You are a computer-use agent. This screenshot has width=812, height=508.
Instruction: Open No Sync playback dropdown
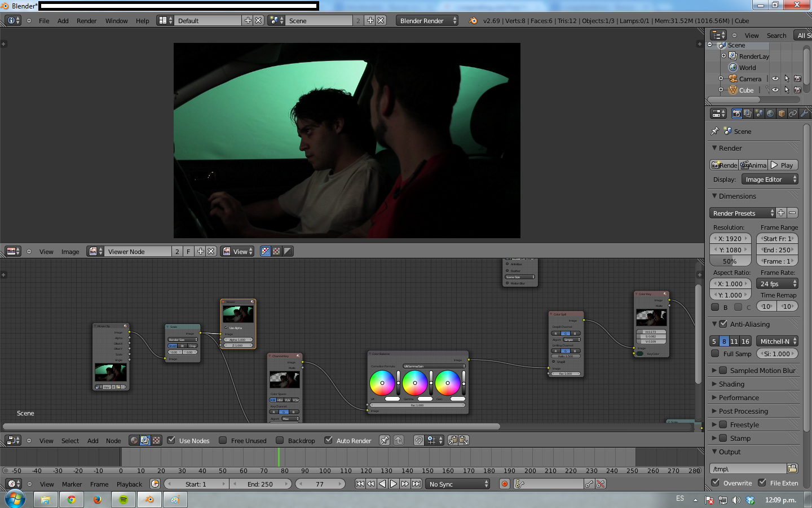(457, 484)
